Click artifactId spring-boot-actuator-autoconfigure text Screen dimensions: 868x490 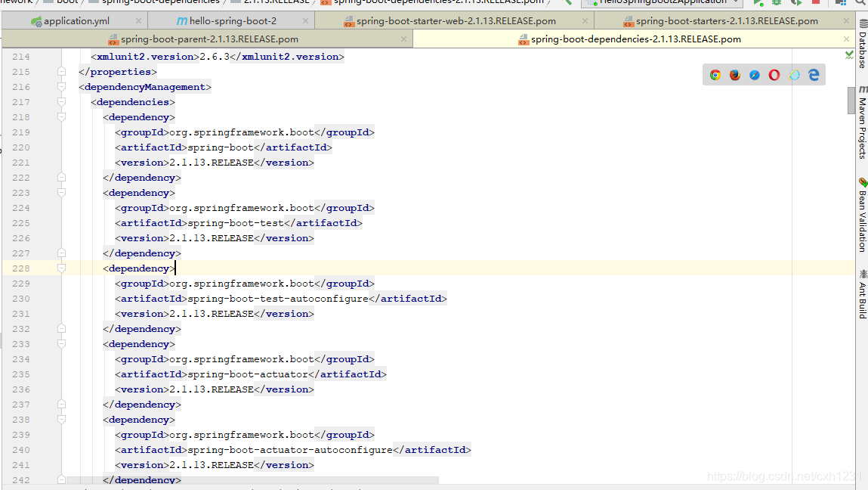pyautogui.click(x=290, y=450)
